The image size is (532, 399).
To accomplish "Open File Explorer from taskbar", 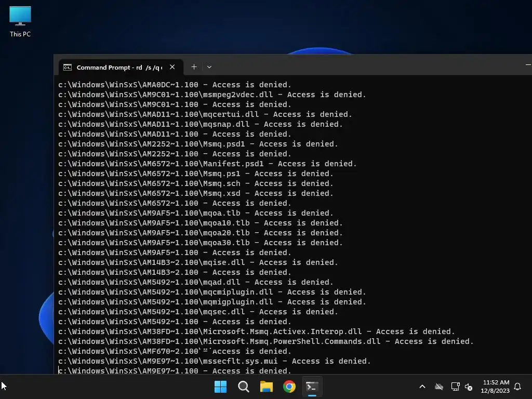I will pyautogui.click(x=267, y=387).
